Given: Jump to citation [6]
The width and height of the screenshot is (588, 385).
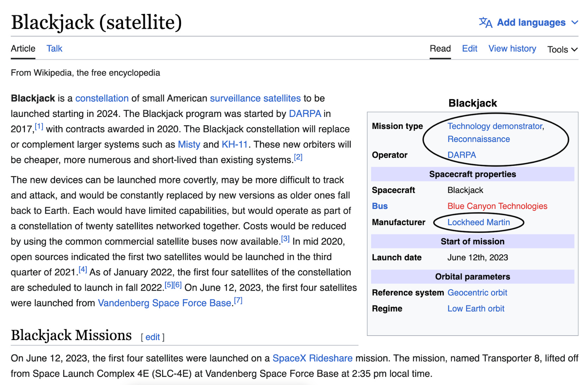Looking at the screenshot, I should (177, 285).
